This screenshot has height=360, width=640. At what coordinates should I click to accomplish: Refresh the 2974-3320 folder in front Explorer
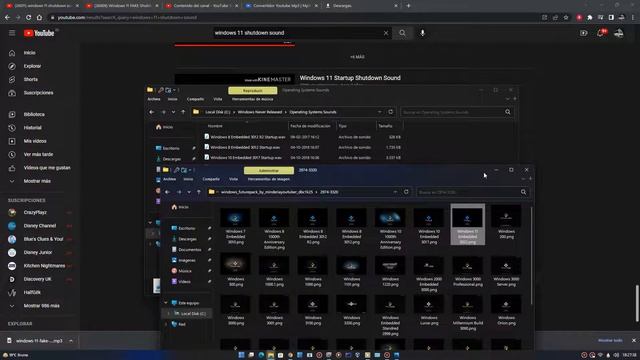pos(406,192)
